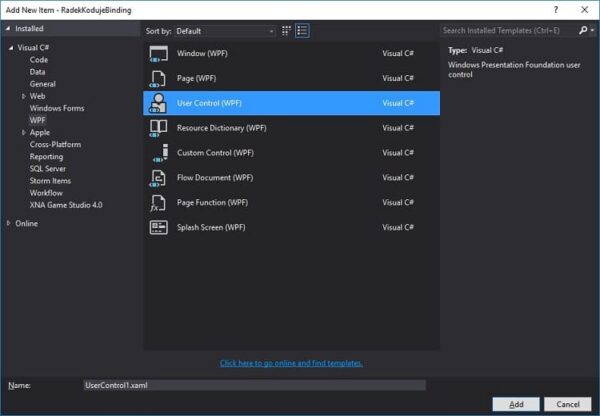This screenshot has width=600, height=416.
Task: Switch to list details view
Action: [302, 31]
